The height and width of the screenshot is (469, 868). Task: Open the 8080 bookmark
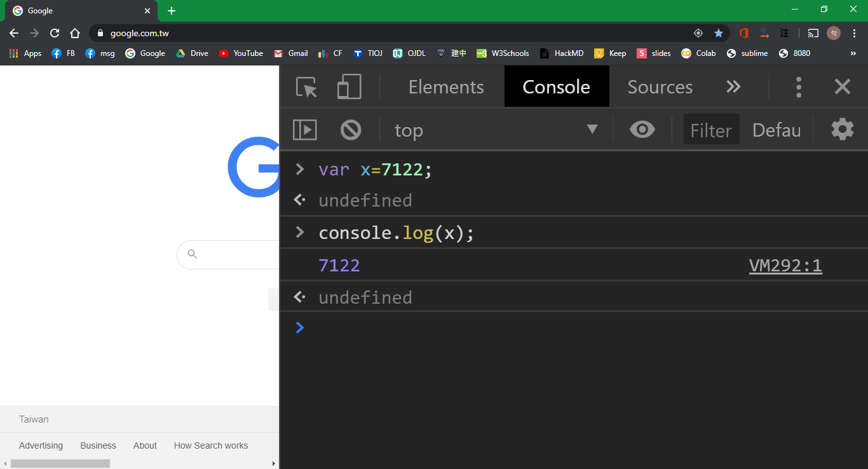(795, 53)
